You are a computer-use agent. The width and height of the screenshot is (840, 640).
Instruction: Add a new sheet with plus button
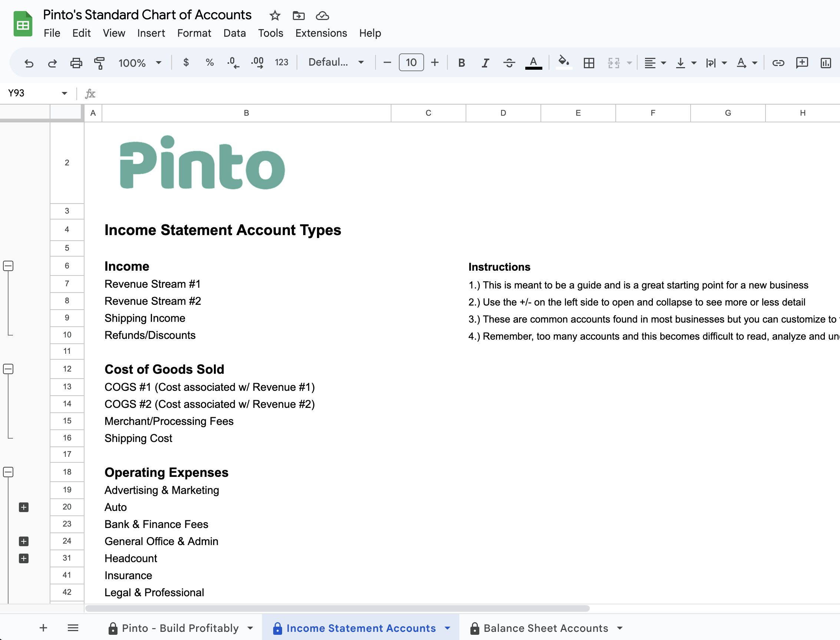(x=43, y=628)
